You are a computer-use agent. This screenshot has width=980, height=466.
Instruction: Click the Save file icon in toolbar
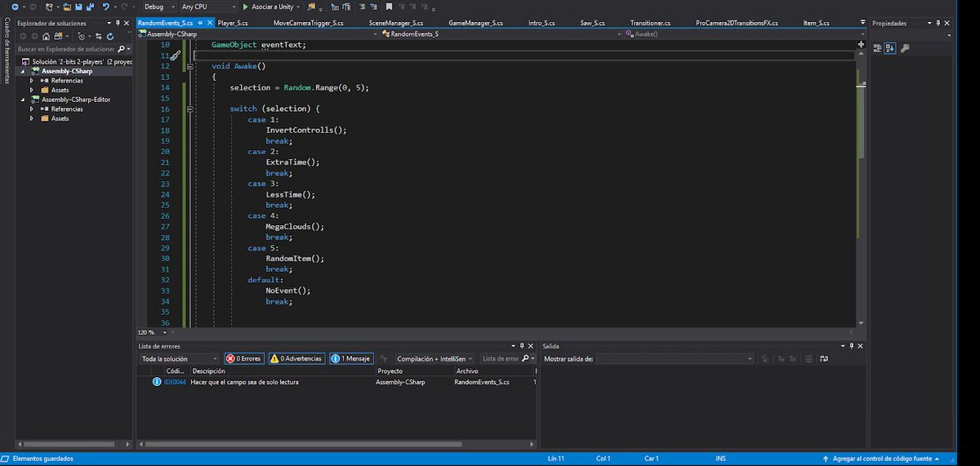(x=78, y=7)
